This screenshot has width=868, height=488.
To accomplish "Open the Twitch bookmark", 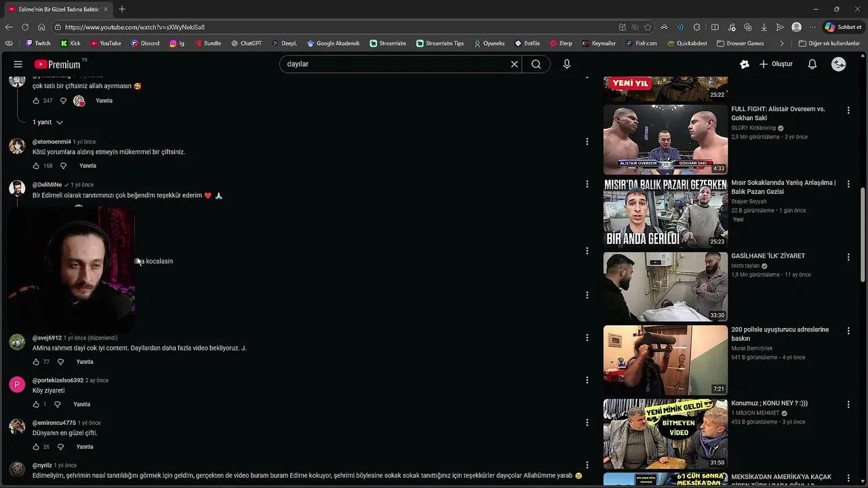I will point(38,43).
